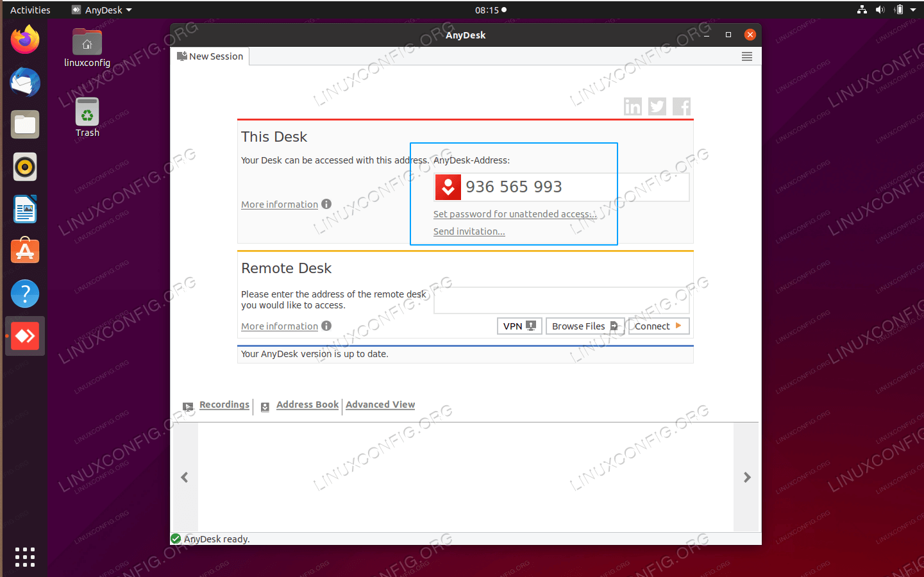
Task: Click Set password for unattended access link
Action: 515,214
